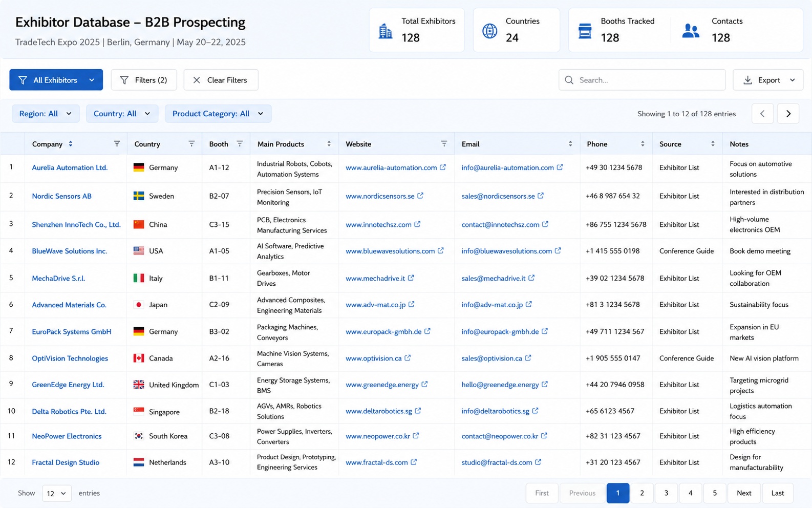Click the Booths Tracked booth icon
812x508 pixels.
tap(585, 31)
